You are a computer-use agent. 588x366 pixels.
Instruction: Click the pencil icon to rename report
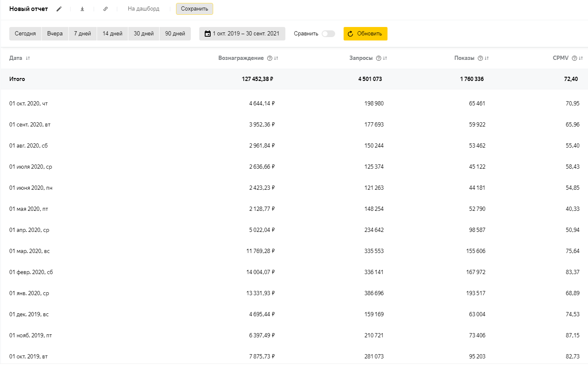click(x=59, y=9)
